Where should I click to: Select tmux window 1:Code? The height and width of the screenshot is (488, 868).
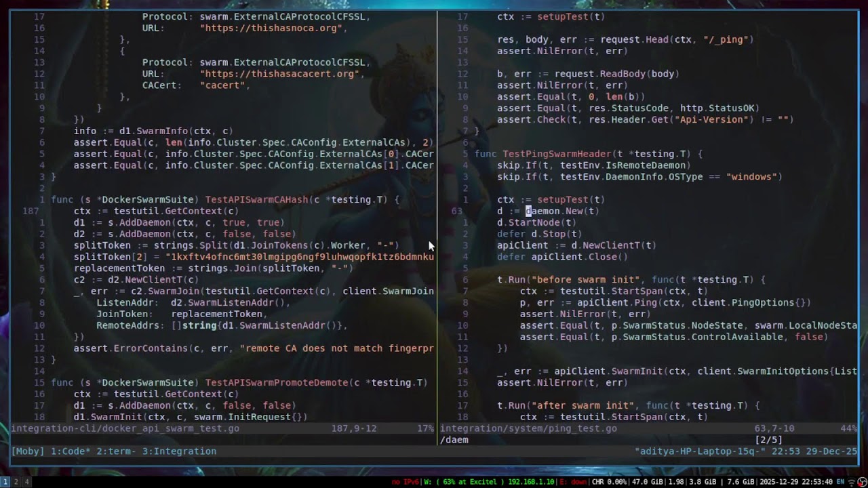coord(71,451)
